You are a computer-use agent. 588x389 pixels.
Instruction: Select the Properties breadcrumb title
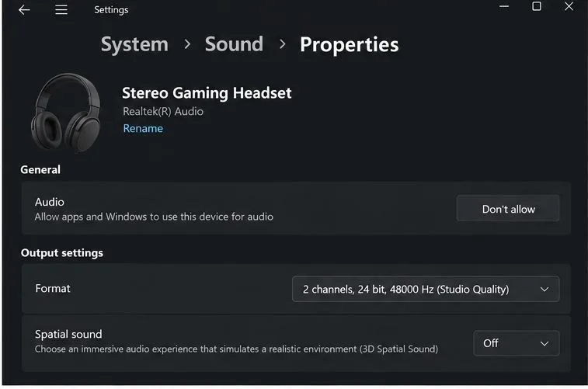349,45
